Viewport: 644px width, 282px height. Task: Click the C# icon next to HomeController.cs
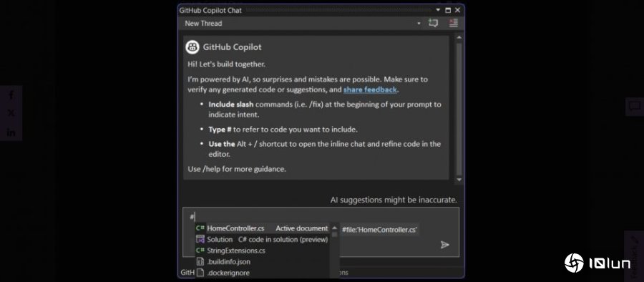[x=200, y=228]
